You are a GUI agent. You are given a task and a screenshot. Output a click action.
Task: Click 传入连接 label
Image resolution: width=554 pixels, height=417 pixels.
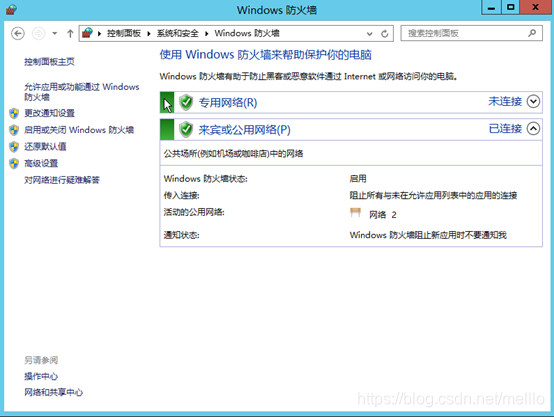(x=181, y=195)
